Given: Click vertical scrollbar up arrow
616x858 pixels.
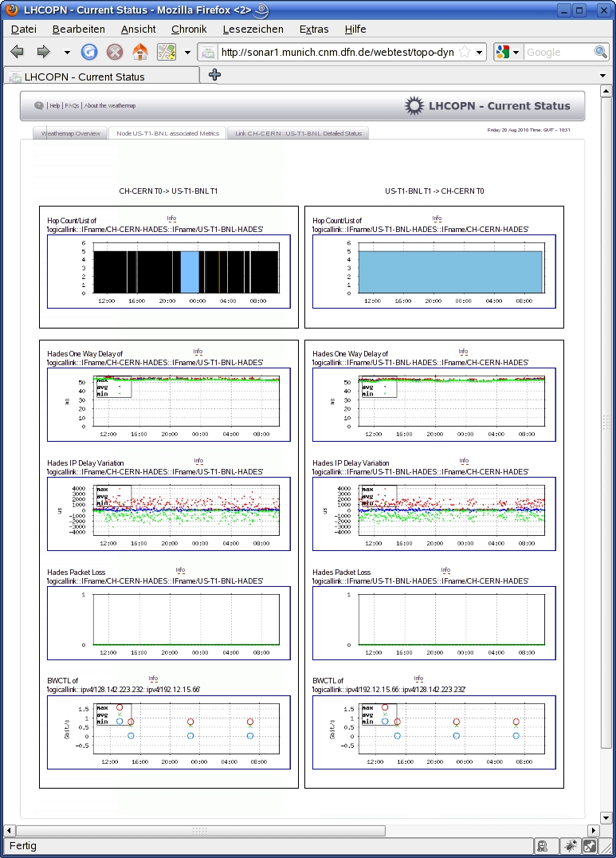Looking at the screenshot, I should [606, 91].
